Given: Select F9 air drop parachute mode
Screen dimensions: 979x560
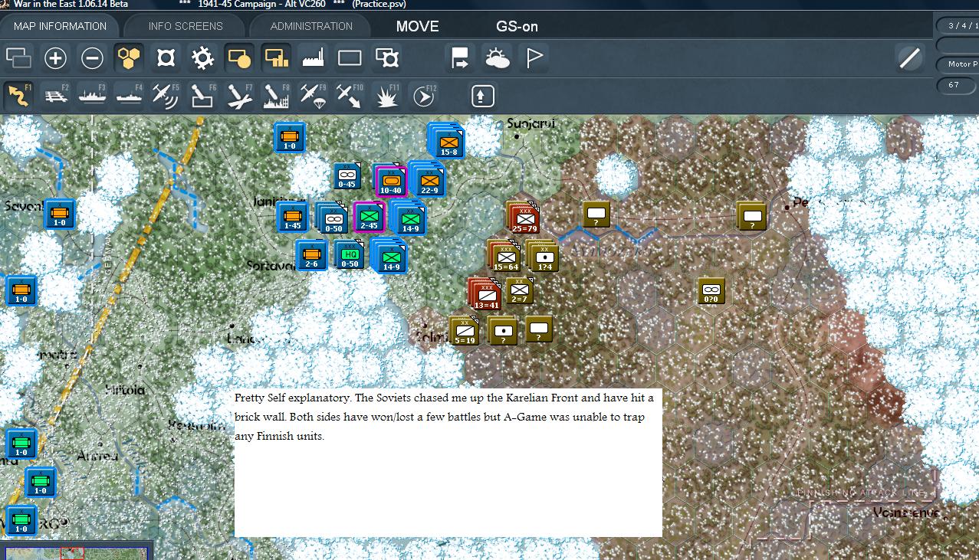Looking at the screenshot, I should tap(313, 96).
